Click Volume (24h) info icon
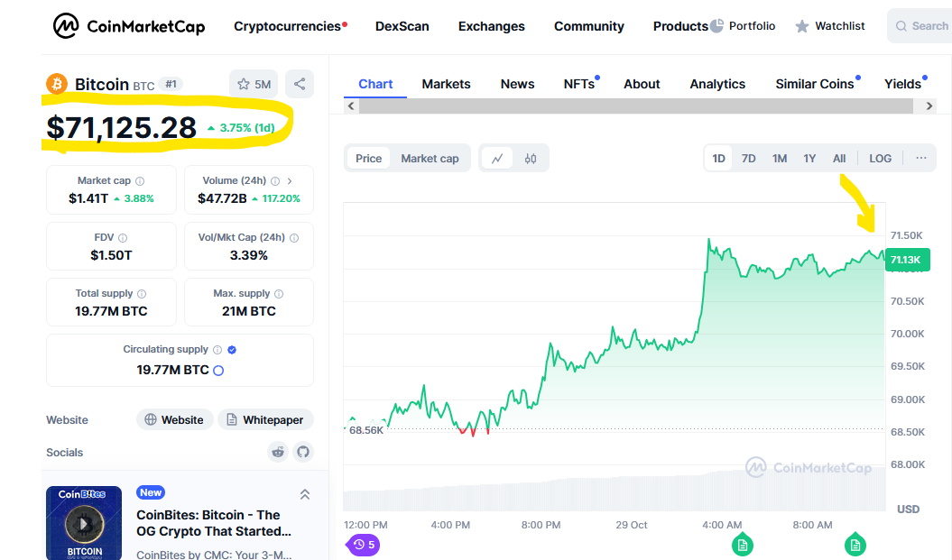 [x=275, y=180]
